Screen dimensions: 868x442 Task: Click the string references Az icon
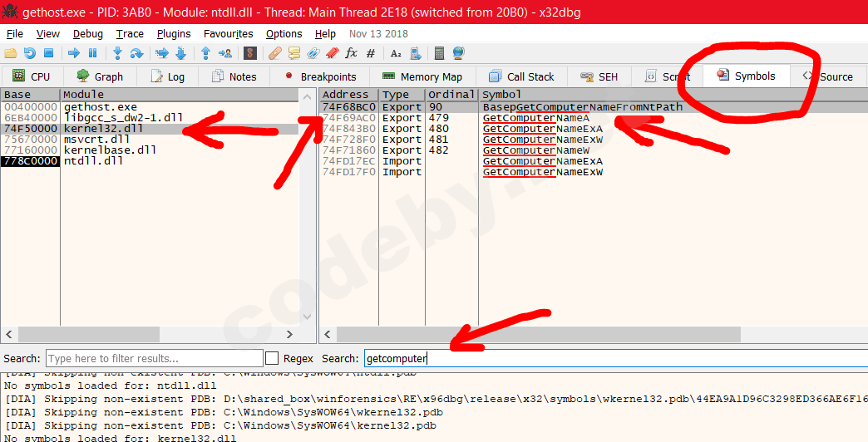(396, 53)
